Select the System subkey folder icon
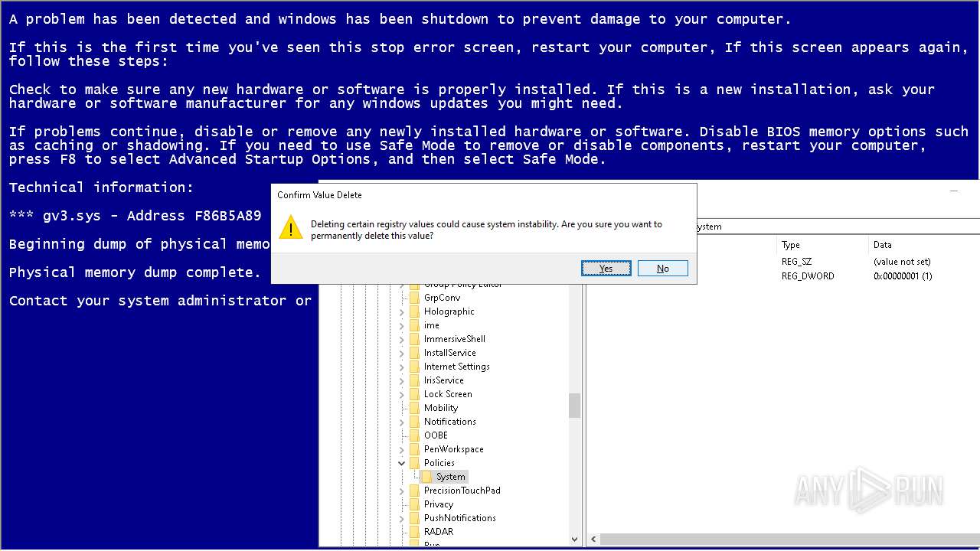The width and height of the screenshot is (980, 551). click(x=426, y=477)
